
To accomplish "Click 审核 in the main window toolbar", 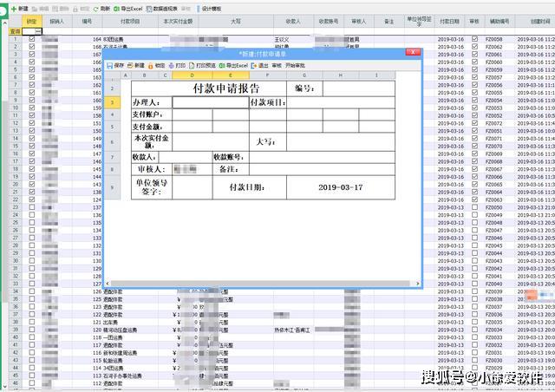I will pyautogui.click(x=186, y=9).
